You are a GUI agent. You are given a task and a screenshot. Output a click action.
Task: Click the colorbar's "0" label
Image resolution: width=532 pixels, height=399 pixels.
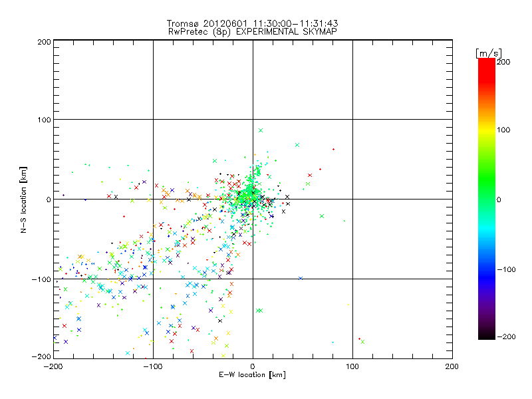499,199
